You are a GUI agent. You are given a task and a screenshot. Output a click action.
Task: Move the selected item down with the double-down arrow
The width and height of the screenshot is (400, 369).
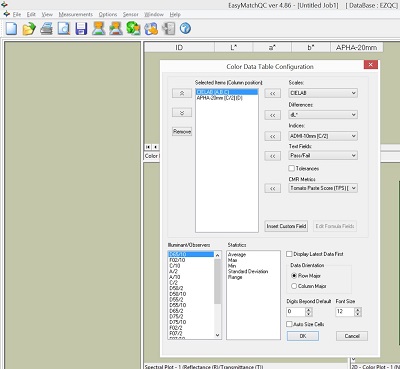pyautogui.click(x=182, y=112)
